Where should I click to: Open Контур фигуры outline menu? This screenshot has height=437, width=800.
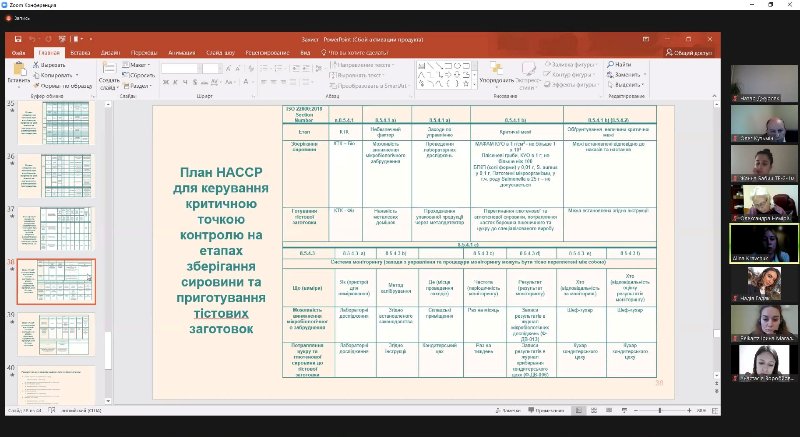(569, 75)
